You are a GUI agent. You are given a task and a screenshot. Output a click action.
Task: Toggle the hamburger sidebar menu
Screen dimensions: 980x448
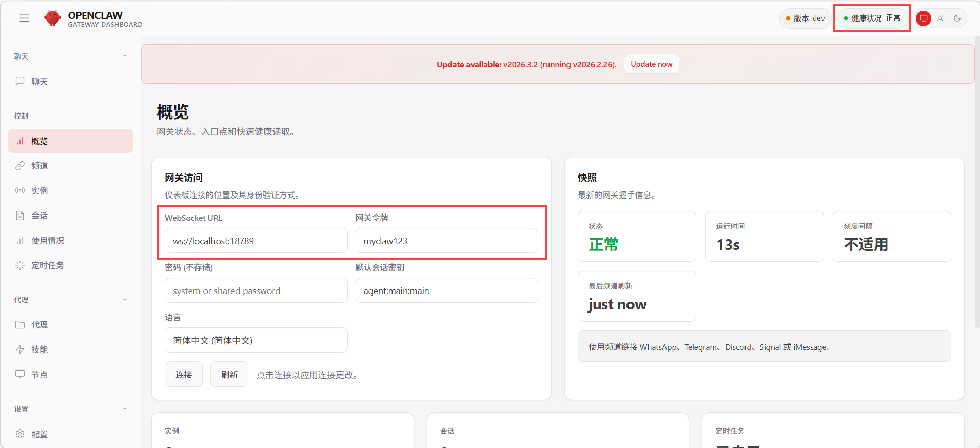(x=24, y=18)
